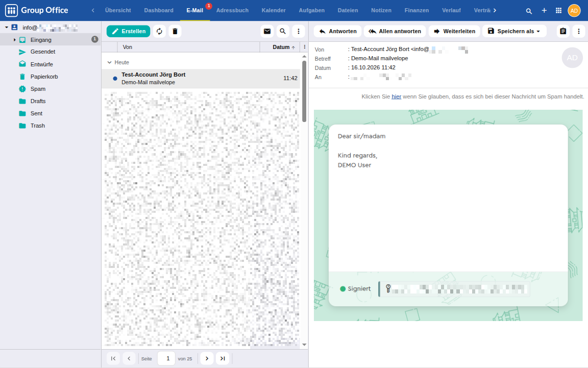The width and height of the screenshot is (588, 368).
Task: Click the mail list vertical scrollbar
Action: click(x=304, y=91)
